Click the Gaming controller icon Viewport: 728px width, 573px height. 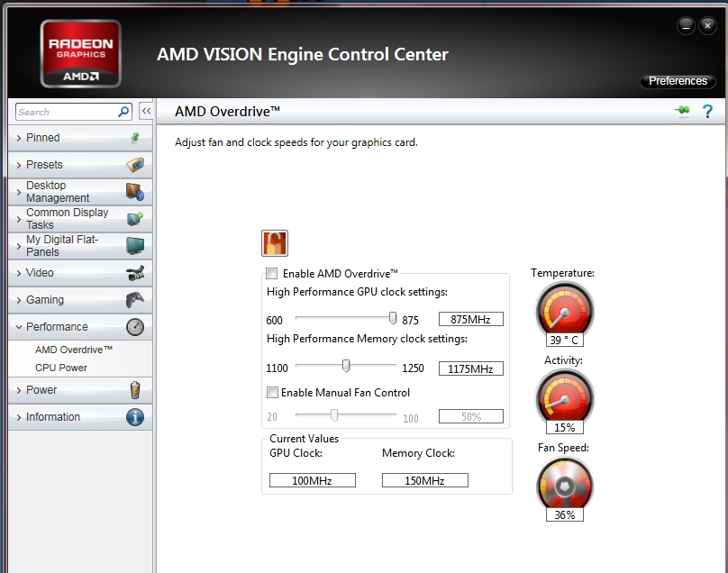tap(135, 300)
